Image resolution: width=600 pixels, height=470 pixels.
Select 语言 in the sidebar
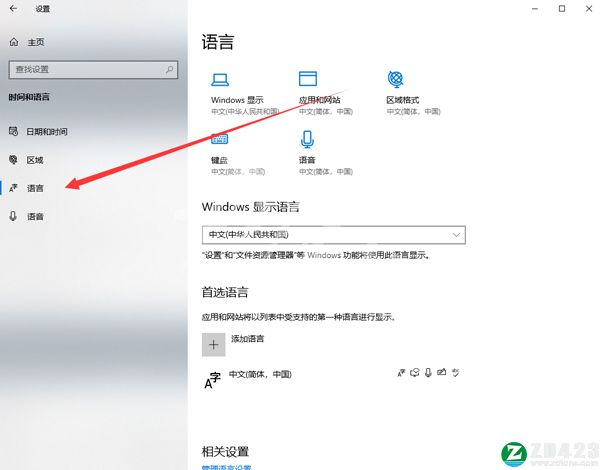point(26,188)
